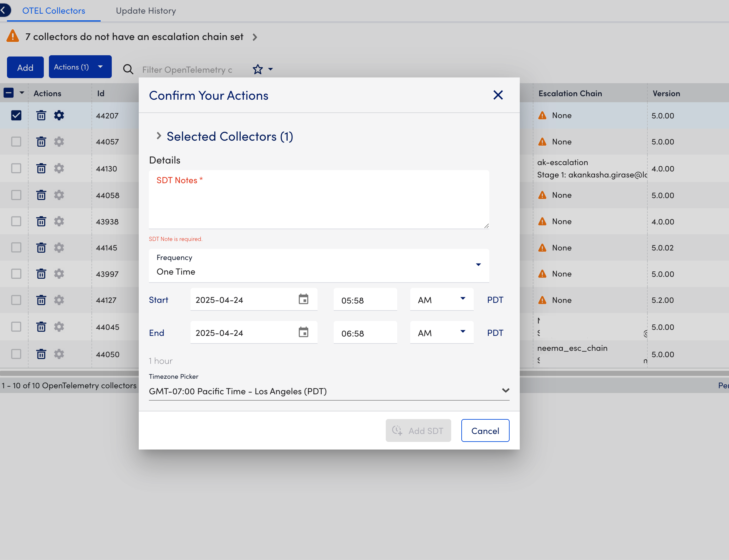This screenshot has height=560, width=729.
Task: Click trash icon in row 44130
Action: [x=41, y=168]
